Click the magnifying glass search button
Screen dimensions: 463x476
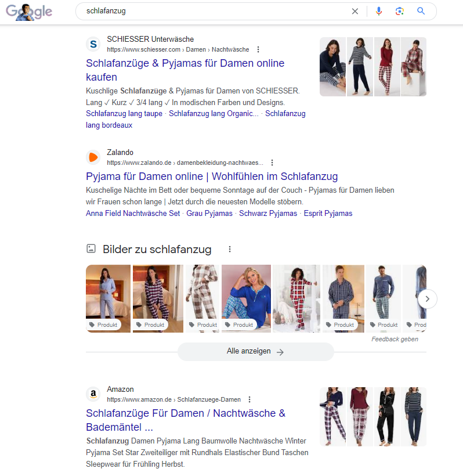click(421, 11)
